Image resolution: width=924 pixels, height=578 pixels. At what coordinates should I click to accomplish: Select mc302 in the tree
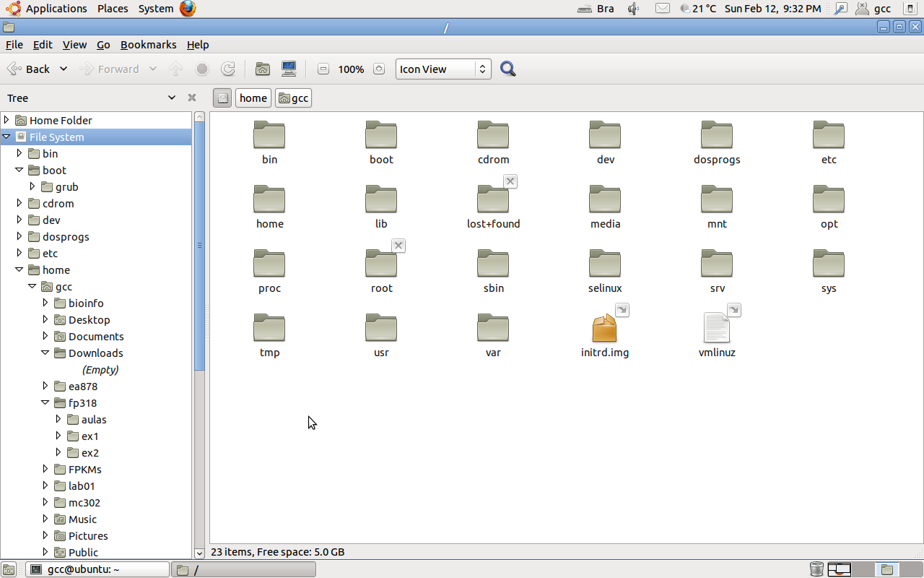pyautogui.click(x=84, y=502)
